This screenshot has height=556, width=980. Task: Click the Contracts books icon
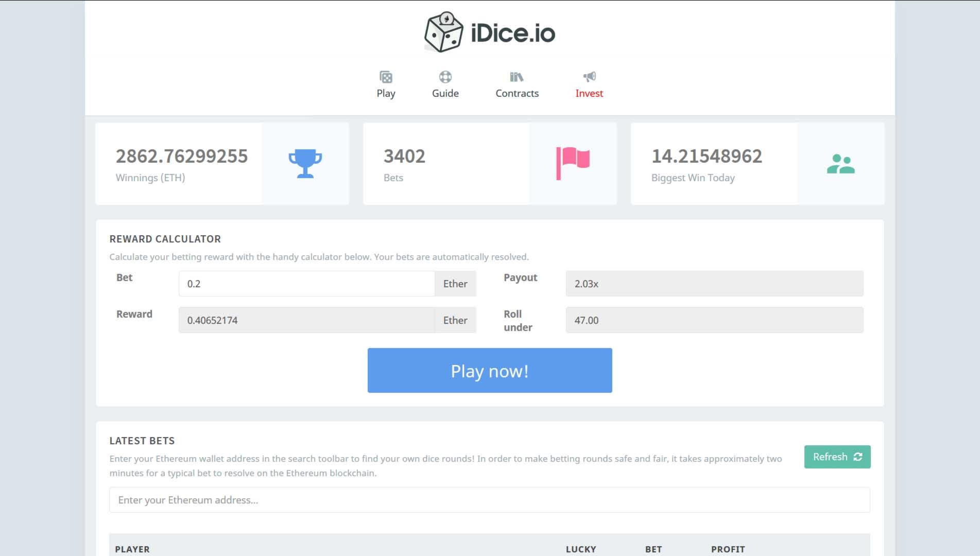coord(517,77)
